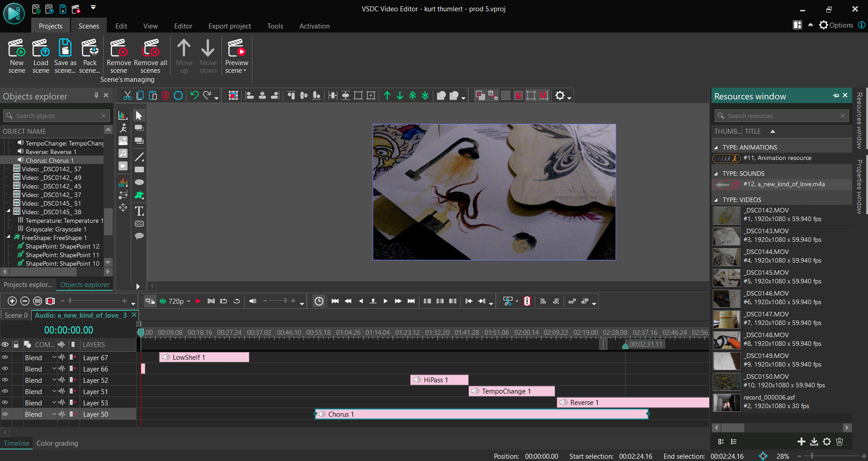The image size is (868, 461).
Task: Collapse Video _DSC0145_ 38 tree node
Action: coord(8,211)
